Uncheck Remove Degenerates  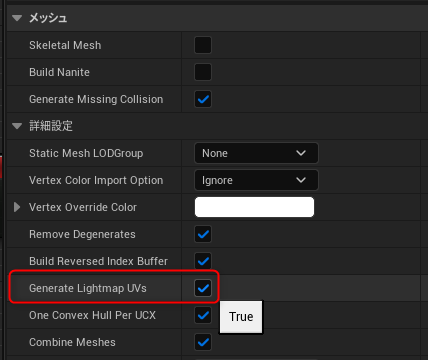click(x=203, y=234)
